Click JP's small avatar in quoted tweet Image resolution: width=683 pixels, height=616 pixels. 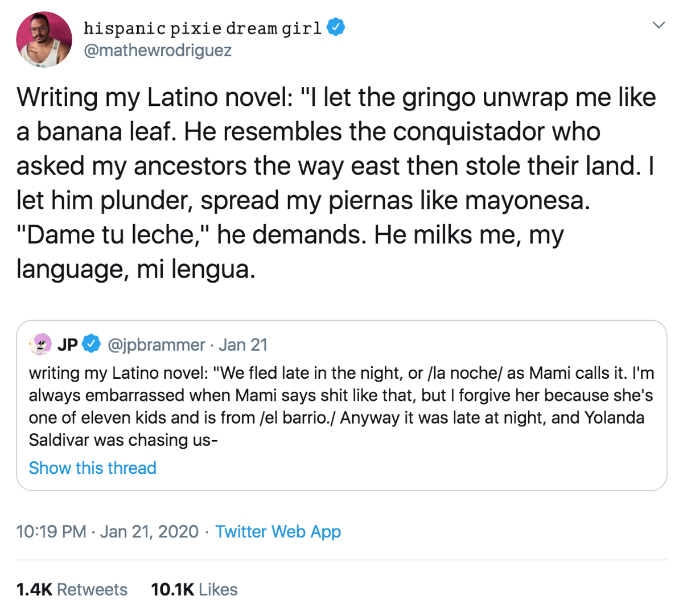(40, 344)
